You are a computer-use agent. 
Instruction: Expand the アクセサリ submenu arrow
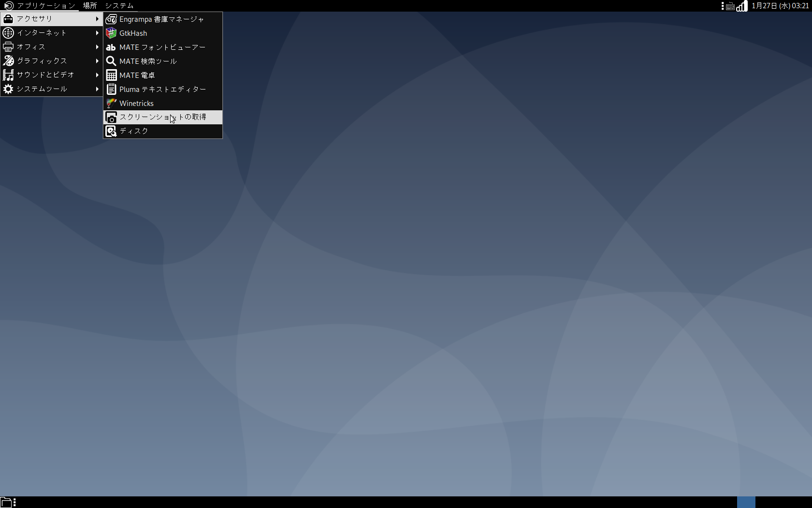97,19
